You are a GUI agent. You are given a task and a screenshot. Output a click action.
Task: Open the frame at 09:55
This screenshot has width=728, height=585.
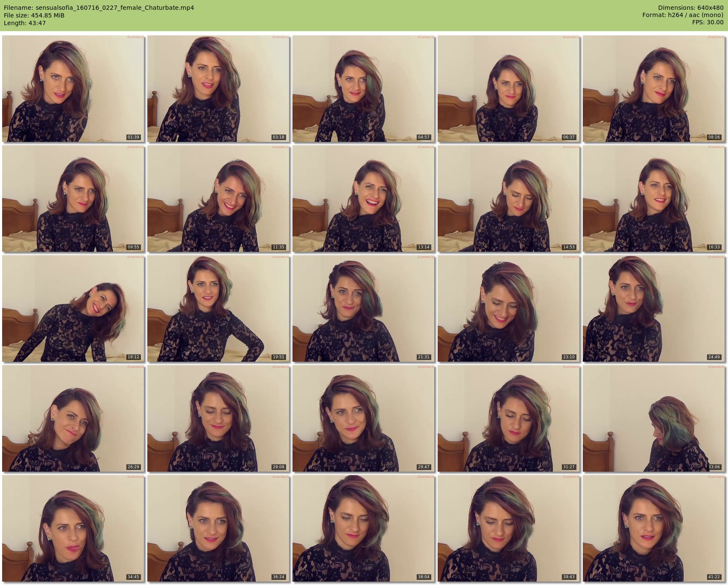(73, 199)
